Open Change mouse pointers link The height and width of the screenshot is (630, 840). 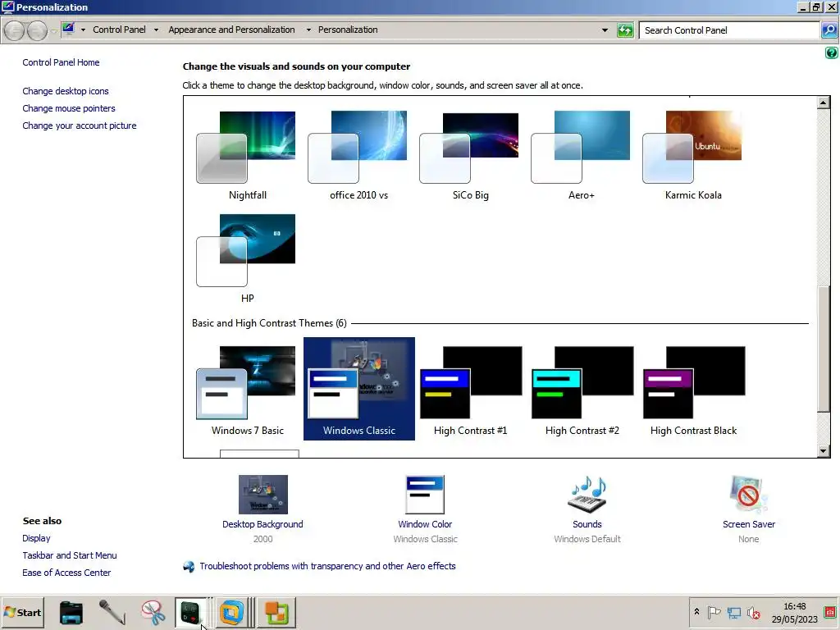click(x=69, y=108)
